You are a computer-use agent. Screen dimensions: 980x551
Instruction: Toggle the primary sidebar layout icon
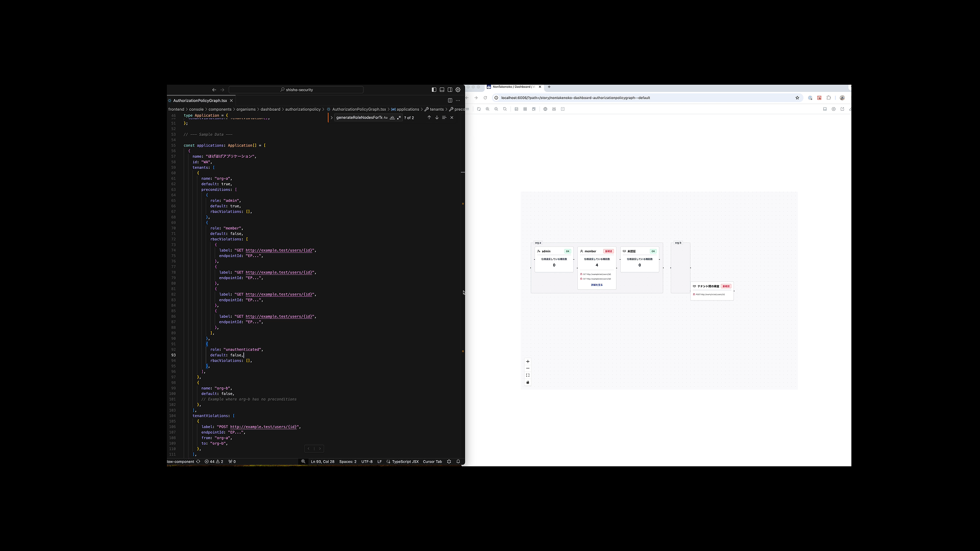click(x=434, y=90)
